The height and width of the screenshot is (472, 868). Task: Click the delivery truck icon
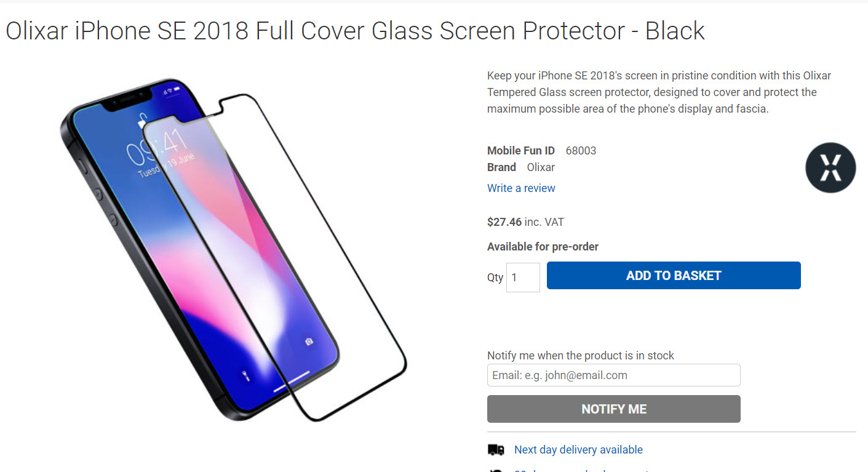click(496, 449)
